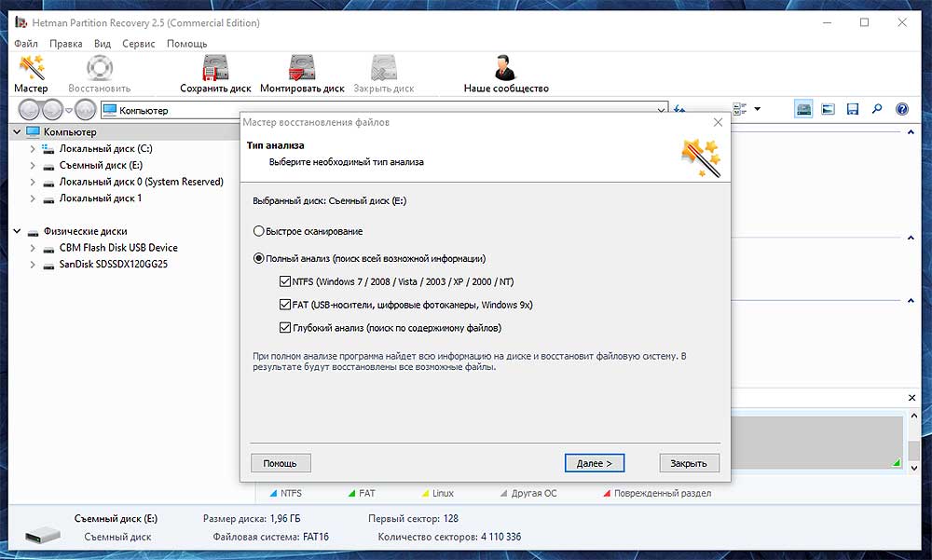Click the Помощь button in the wizard

tap(281, 463)
